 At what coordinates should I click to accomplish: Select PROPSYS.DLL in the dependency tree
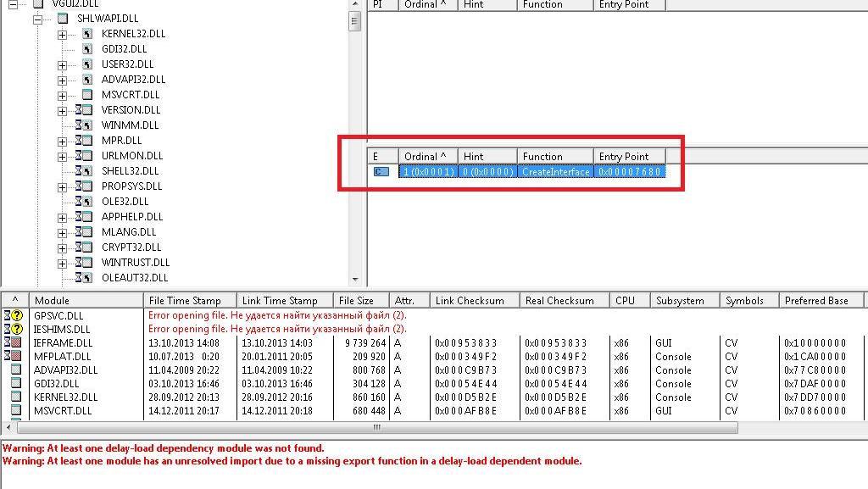point(131,186)
